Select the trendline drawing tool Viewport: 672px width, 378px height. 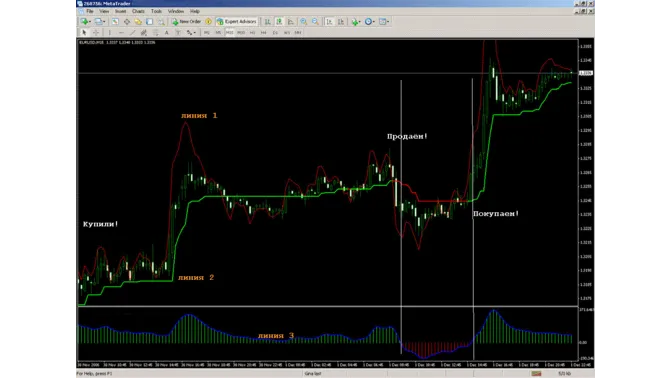132,33
